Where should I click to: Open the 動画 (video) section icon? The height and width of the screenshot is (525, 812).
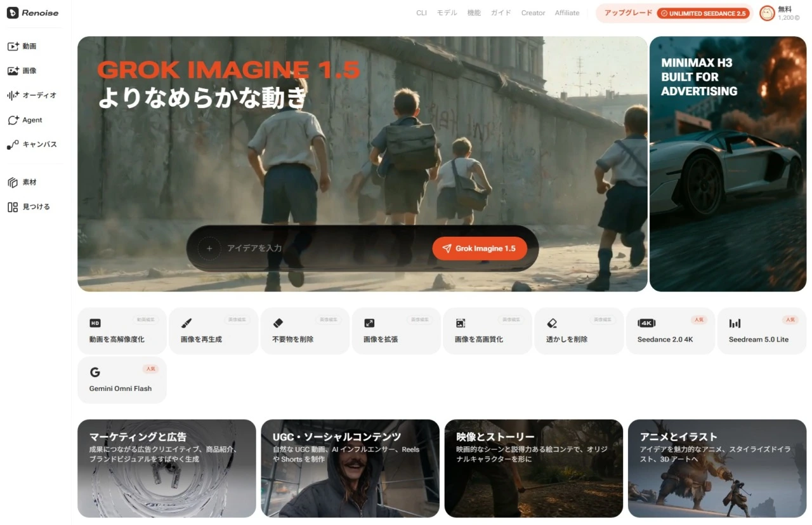13,46
